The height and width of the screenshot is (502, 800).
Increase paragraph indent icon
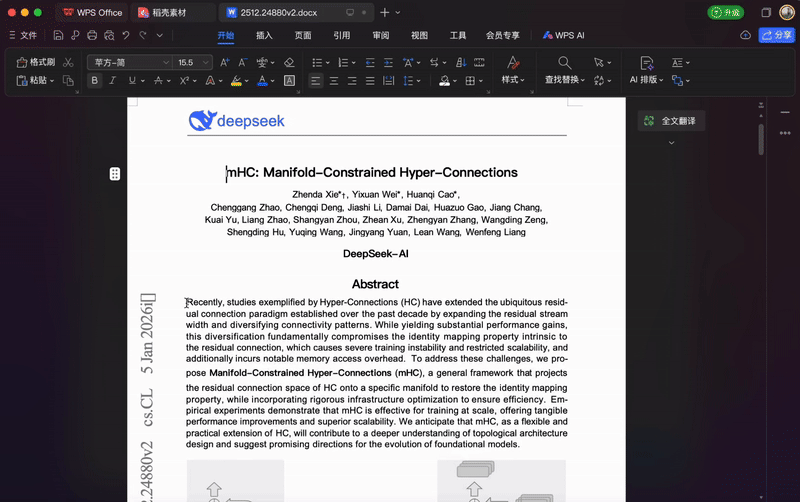388,62
